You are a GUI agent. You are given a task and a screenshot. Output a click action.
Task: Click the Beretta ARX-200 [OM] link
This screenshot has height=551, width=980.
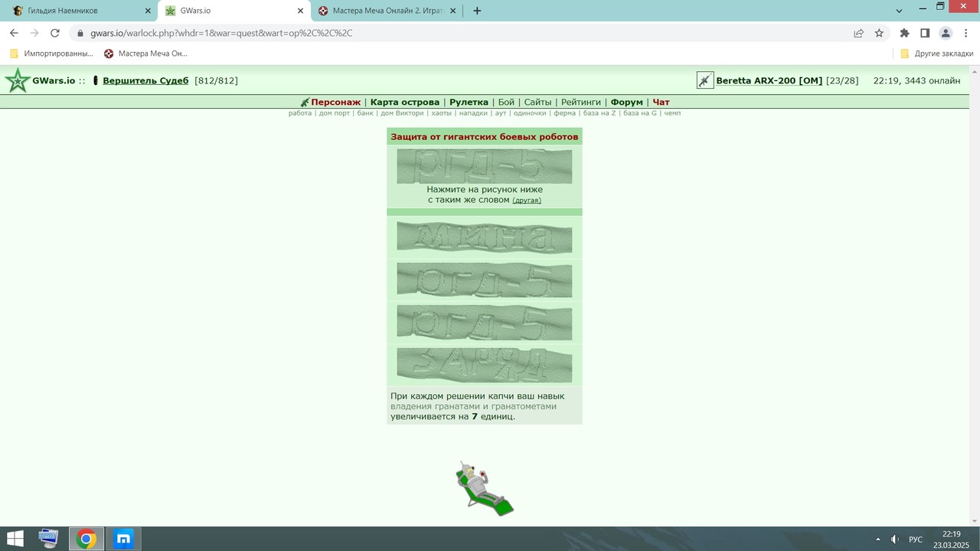tap(769, 80)
